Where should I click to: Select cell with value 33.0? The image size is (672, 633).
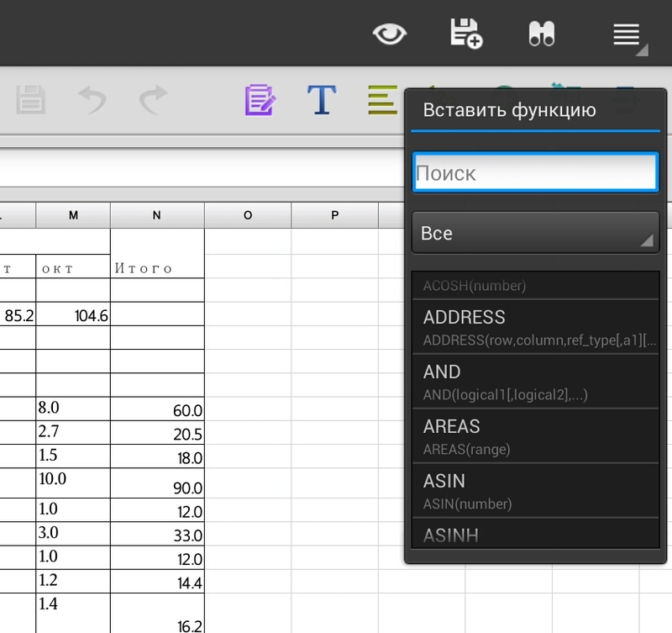157,534
